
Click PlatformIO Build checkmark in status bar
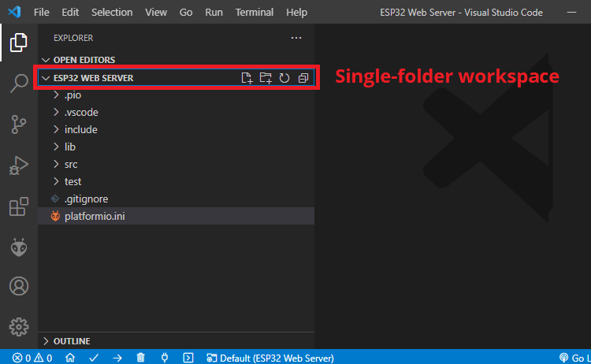point(94,358)
